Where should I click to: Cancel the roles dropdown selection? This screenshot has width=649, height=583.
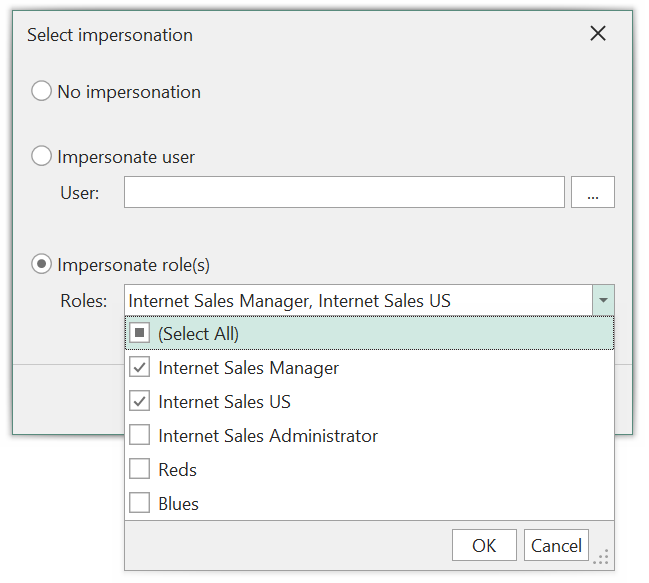coord(556,545)
